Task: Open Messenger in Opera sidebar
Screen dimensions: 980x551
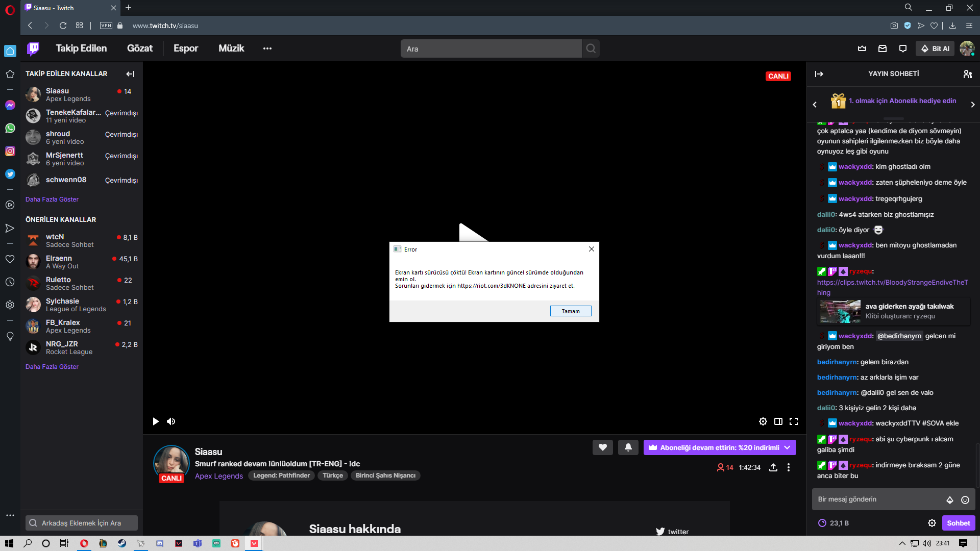Action: click(10, 105)
